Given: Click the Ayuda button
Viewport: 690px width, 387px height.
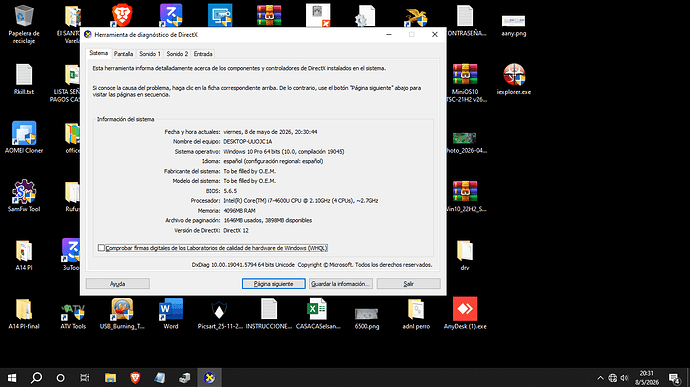Looking at the screenshot, I should [x=117, y=284].
